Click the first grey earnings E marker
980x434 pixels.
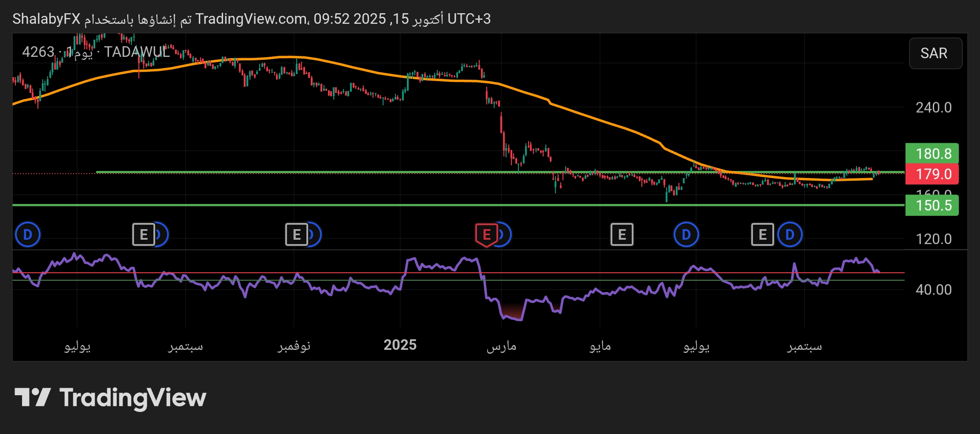point(144,234)
